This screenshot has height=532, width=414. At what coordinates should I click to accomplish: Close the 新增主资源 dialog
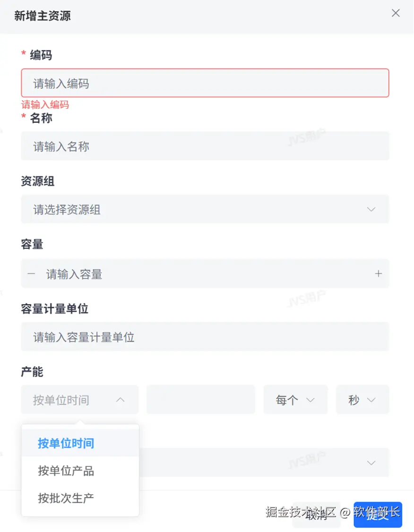[396, 13]
